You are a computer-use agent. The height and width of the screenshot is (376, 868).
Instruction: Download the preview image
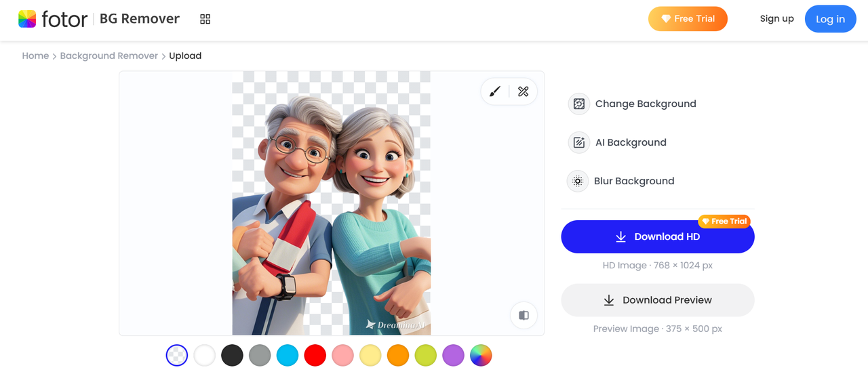pos(658,300)
